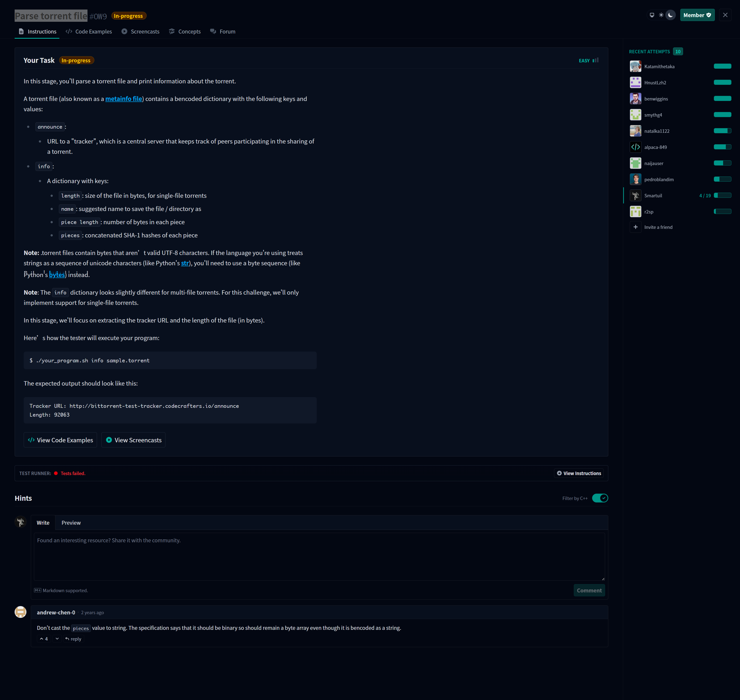Click the Markdown supported icon
Image resolution: width=740 pixels, height=700 pixels.
coord(38,590)
